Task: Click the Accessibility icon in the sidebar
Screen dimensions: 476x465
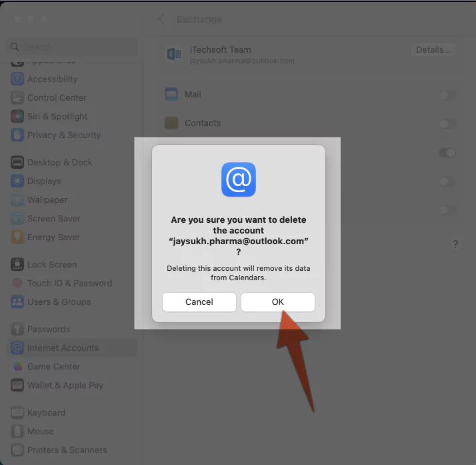Action: [17, 79]
